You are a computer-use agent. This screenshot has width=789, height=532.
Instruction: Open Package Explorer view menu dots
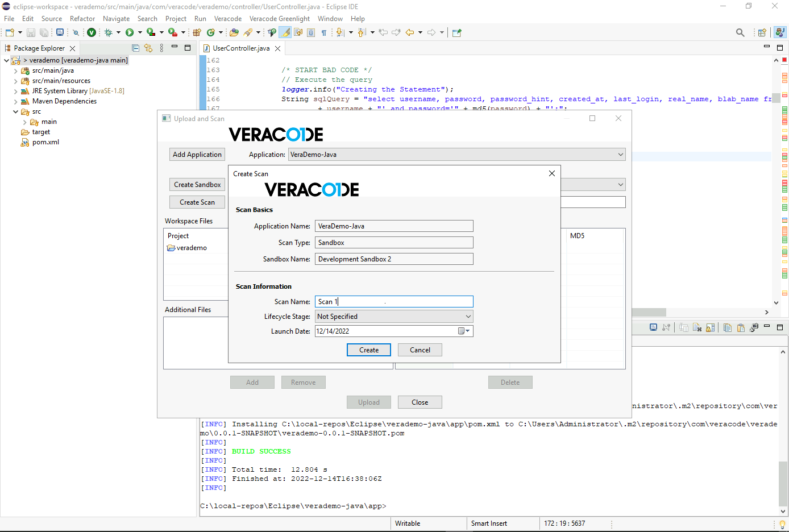(x=161, y=48)
